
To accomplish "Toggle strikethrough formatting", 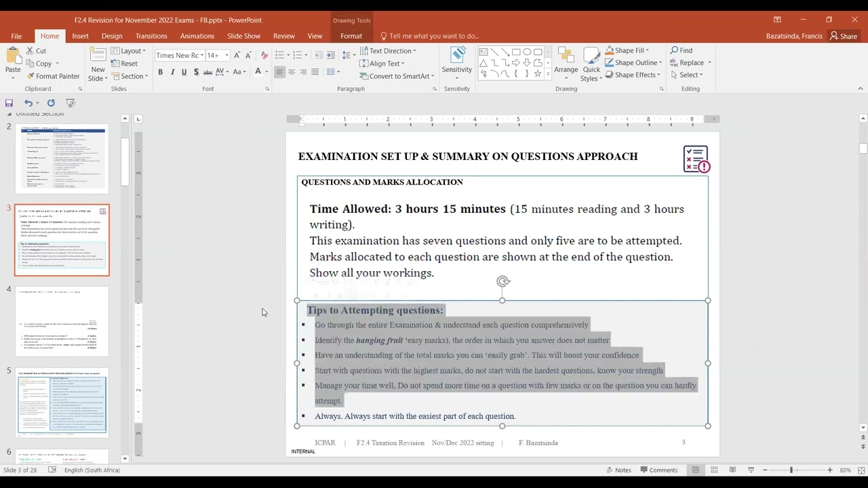I will click(x=208, y=72).
